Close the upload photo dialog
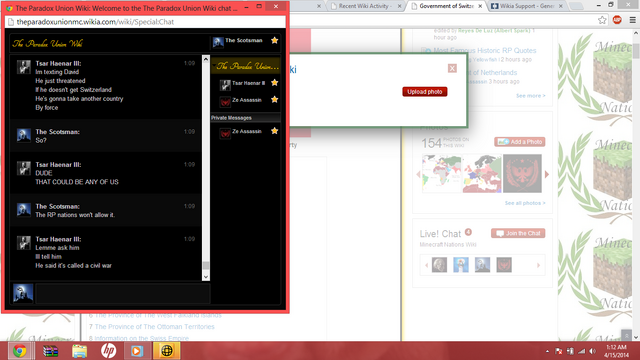The width and height of the screenshot is (640, 360). click(452, 68)
